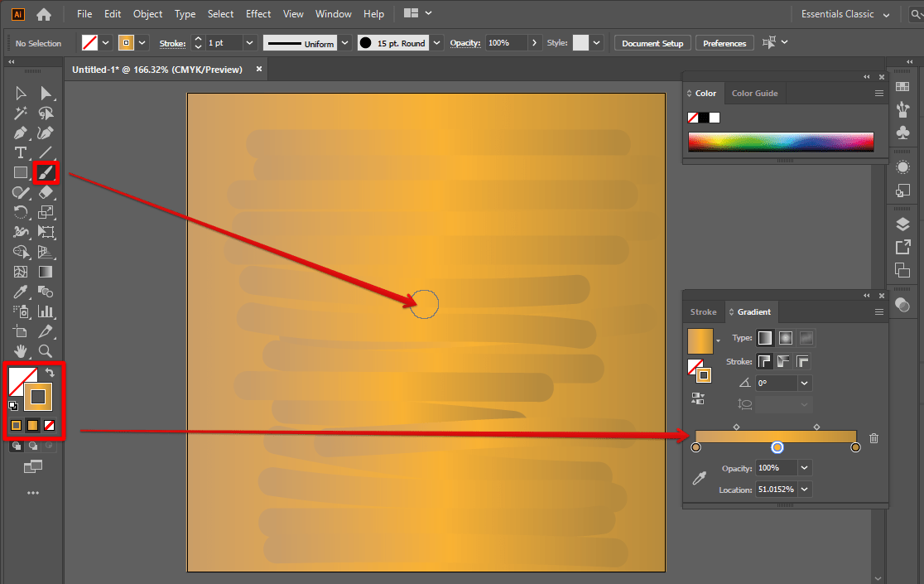Screen dimensions: 924x584
Task: Select the middle gradient color stop
Action: coord(777,446)
